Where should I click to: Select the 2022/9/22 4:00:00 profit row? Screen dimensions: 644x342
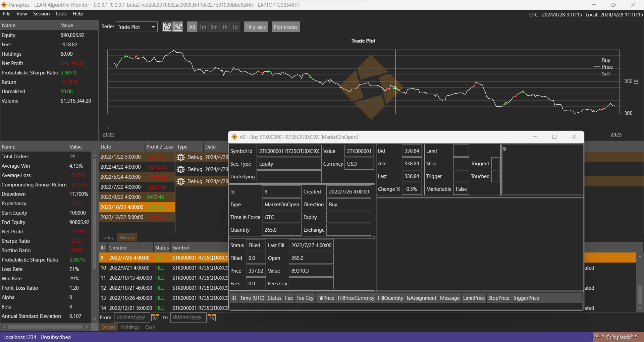pyautogui.click(x=137, y=197)
